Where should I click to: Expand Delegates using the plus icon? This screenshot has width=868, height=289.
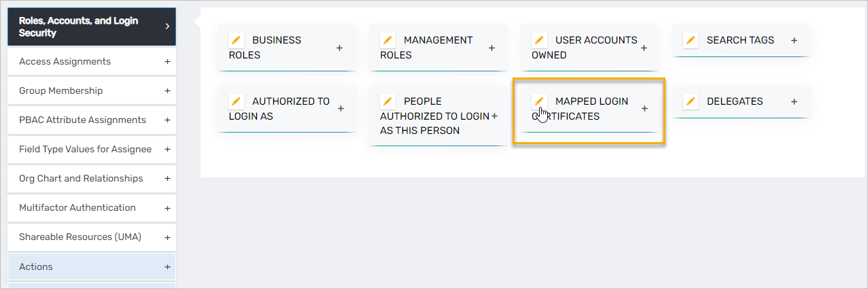794,101
